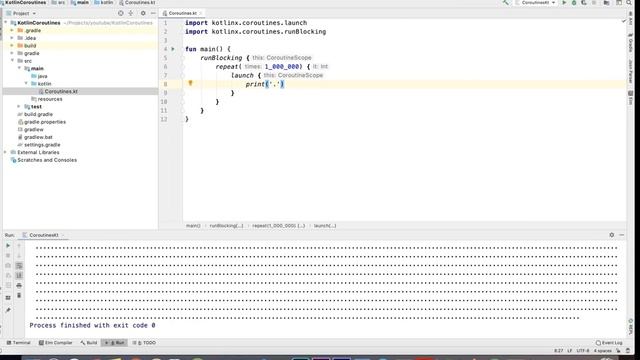Screen dimensions: 640x360
Task: Start debugging with the green bug icon
Action: (x=574, y=2)
